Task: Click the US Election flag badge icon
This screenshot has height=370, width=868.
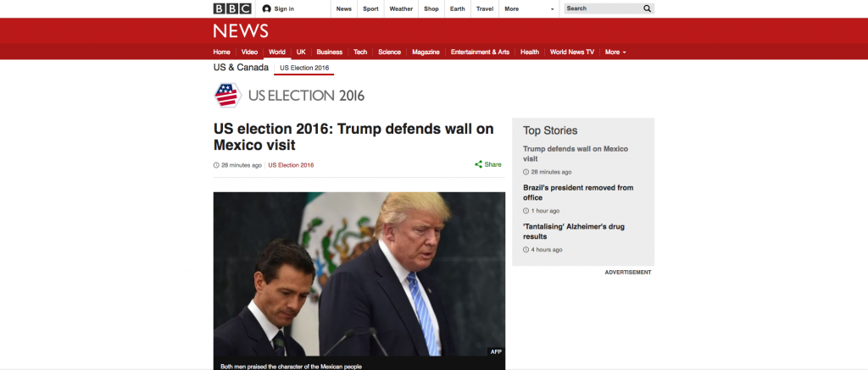Action: click(x=228, y=95)
